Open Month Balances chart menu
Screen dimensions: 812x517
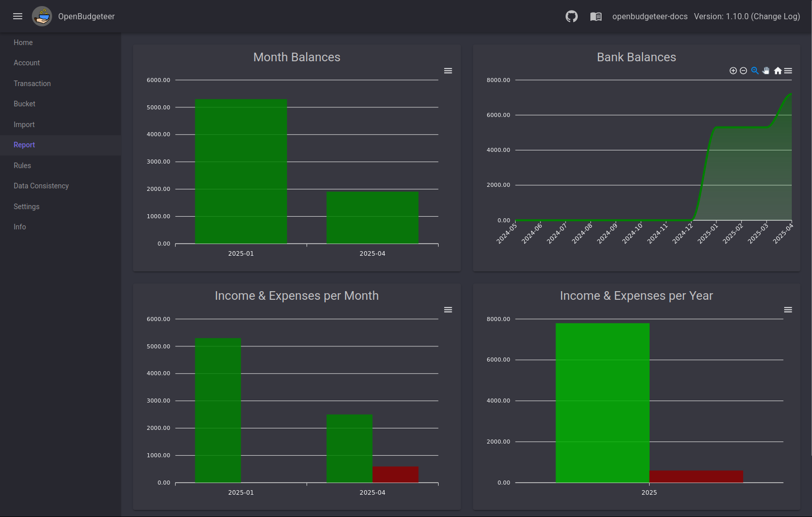pos(448,71)
